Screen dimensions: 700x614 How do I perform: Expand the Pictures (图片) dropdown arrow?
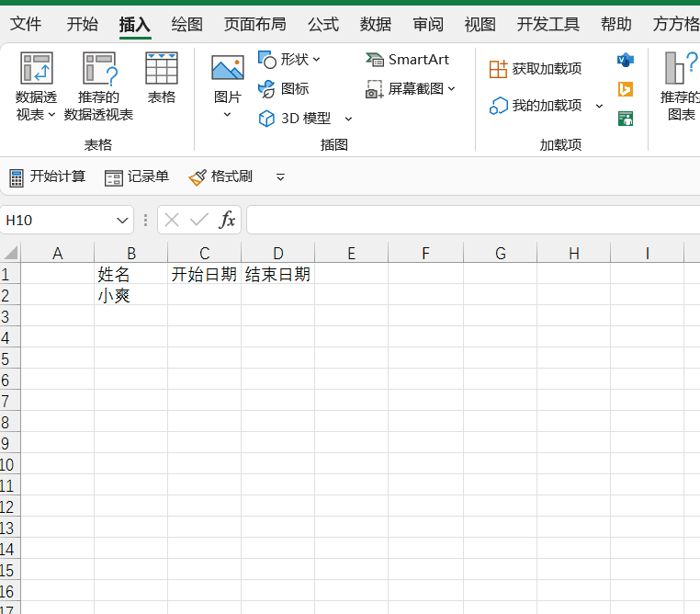[227, 115]
